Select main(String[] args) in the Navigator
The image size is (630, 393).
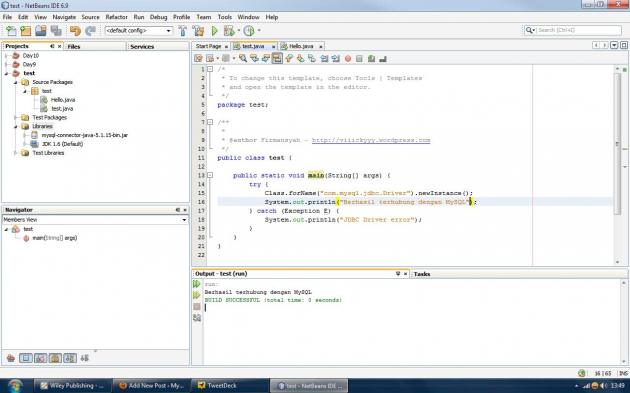pos(55,238)
